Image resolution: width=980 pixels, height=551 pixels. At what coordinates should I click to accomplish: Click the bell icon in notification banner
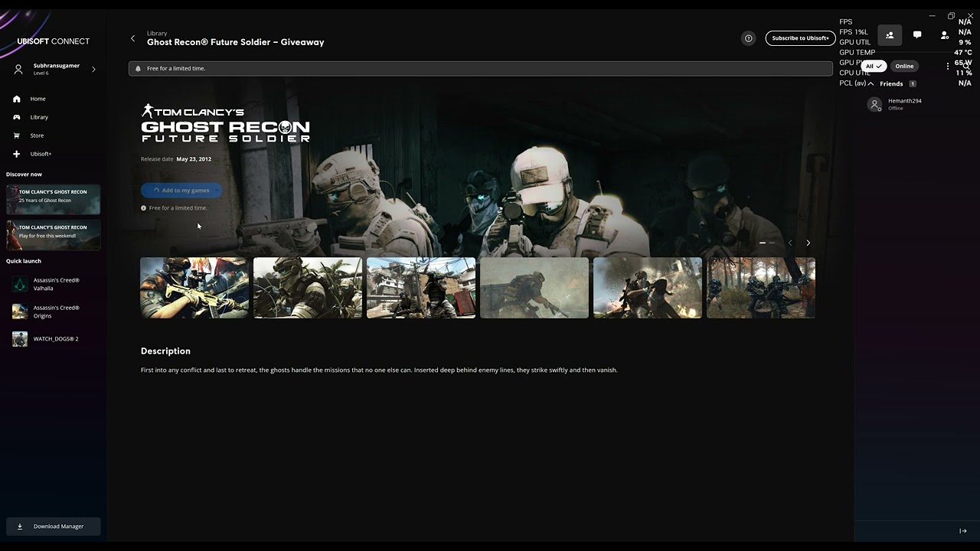(x=138, y=68)
